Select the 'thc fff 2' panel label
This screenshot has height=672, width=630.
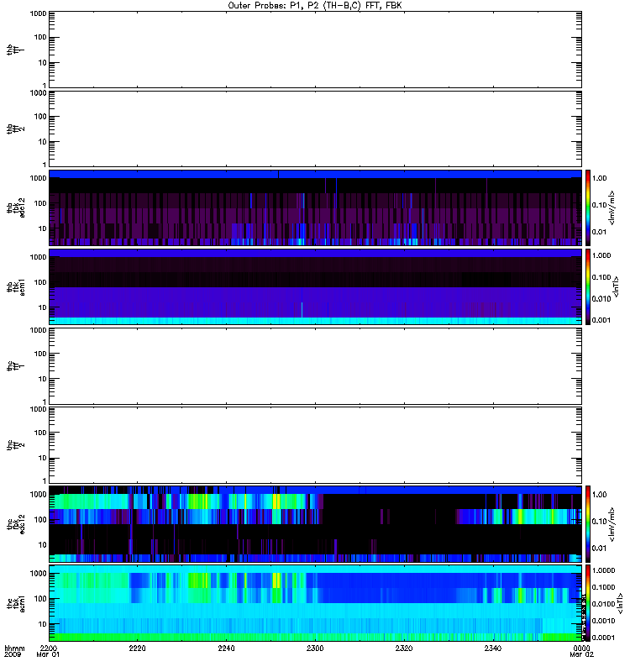tap(15, 445)
